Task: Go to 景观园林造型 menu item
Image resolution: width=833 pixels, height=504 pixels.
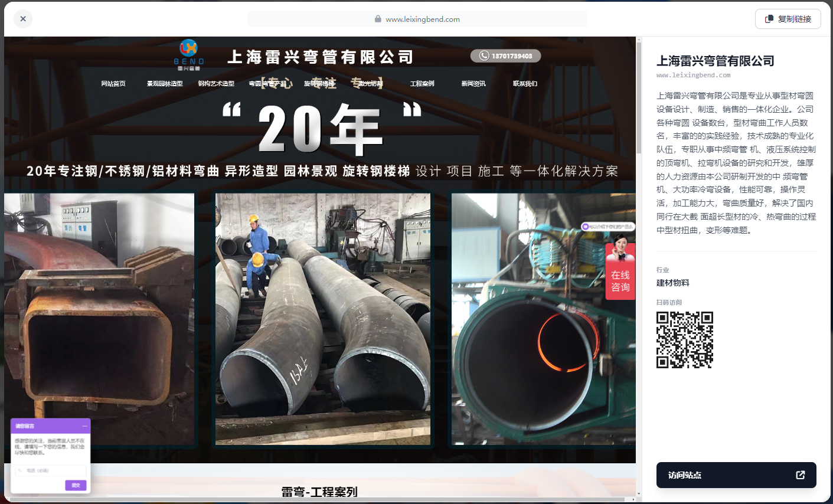Action: (165, 84)
